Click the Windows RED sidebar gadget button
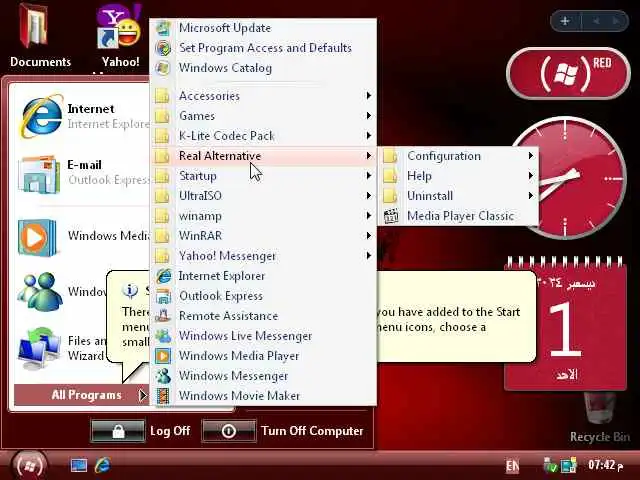 pos(568,74)
